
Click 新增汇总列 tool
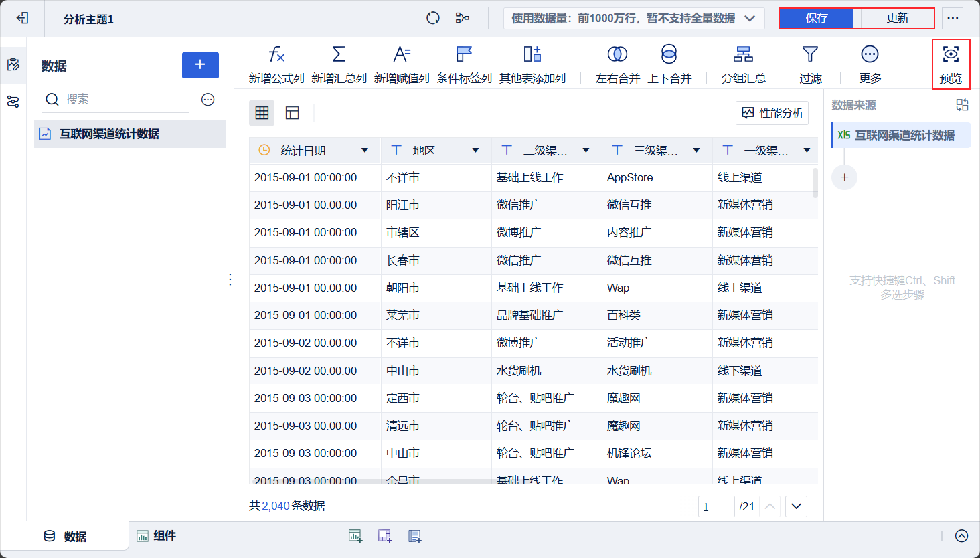pos(339,64)
